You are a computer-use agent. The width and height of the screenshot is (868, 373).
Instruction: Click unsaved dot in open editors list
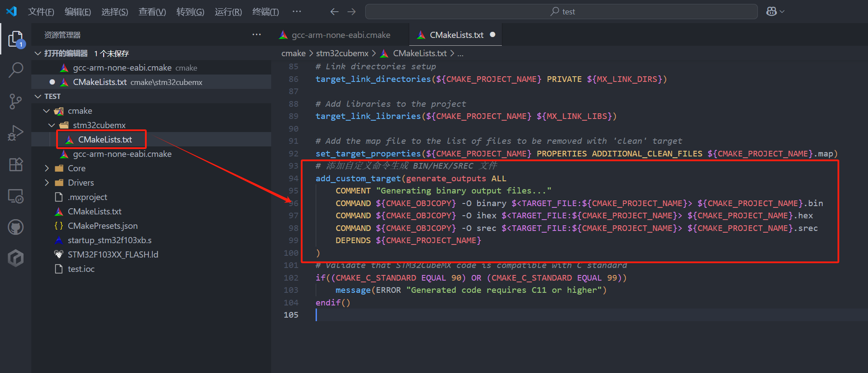pyautogui.click(x=52, y=82)
